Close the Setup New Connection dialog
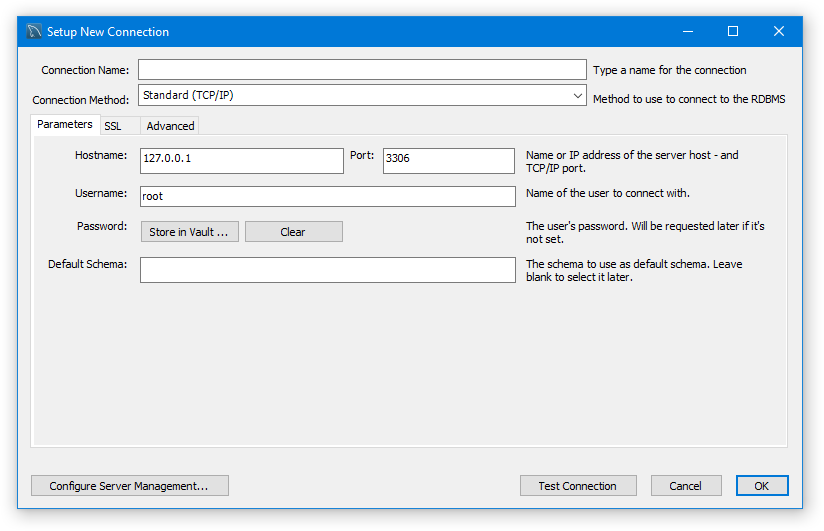824x531 pixels. 778,31
